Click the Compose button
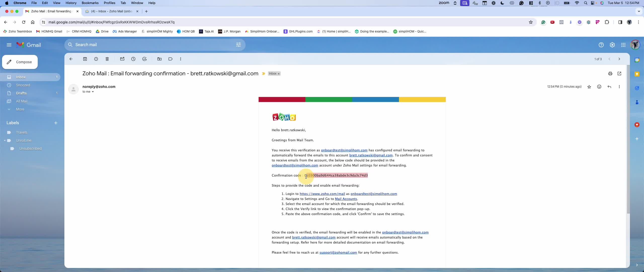644x272 pixels. pyautogui.click(x=20, y=62)
